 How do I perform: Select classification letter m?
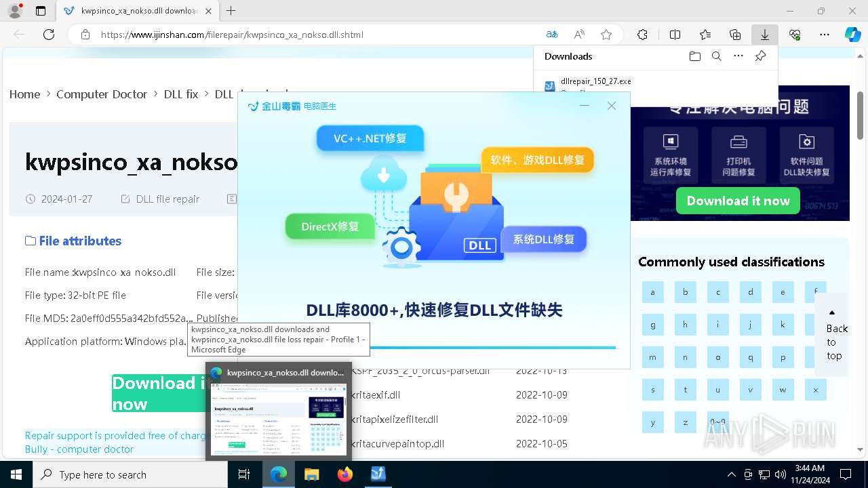(652, 357)
